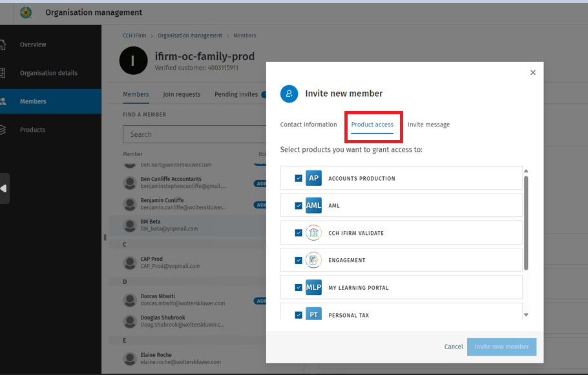Click the Products layers icon in sidebar
This screenshot has width=588, height=375.
click(x=3, y=130)
